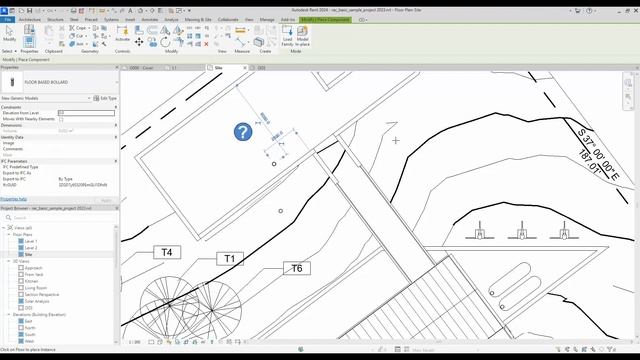
Task: Click the Help question mark in title bar
Action: [589, 11]
